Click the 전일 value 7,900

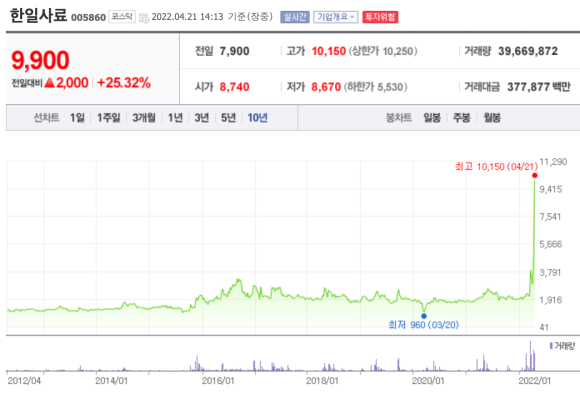coord(235,51)
